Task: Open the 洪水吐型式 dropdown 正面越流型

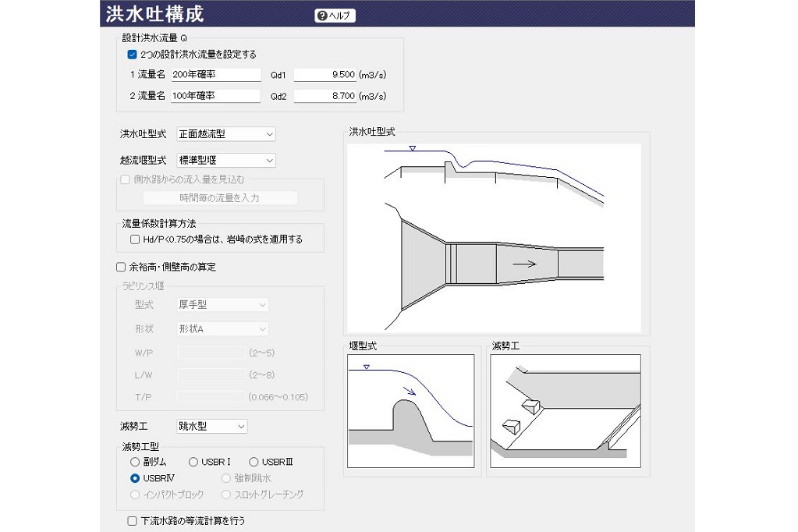Action: click(226, 134)
